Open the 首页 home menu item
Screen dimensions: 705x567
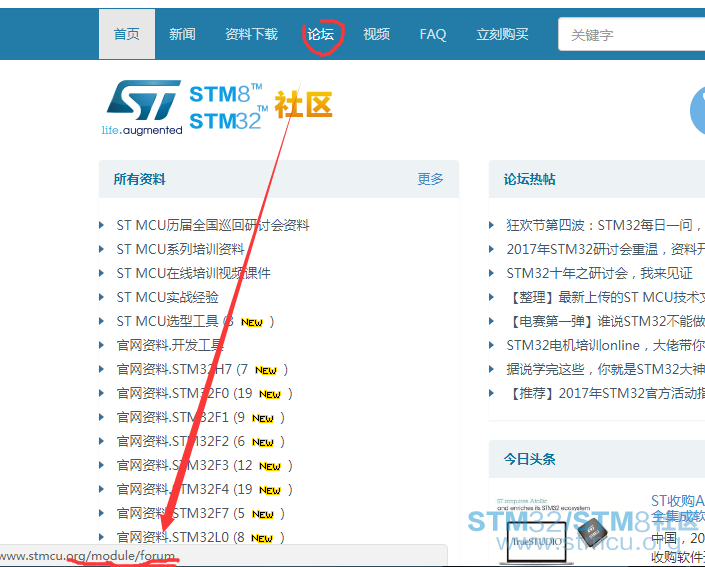[x=127, y=34]
